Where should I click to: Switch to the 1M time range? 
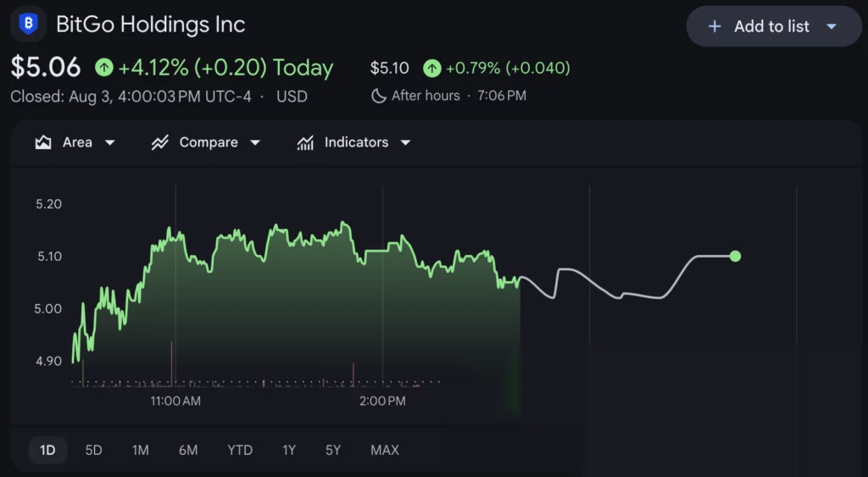pyautogui.click(x=141, y=450)
